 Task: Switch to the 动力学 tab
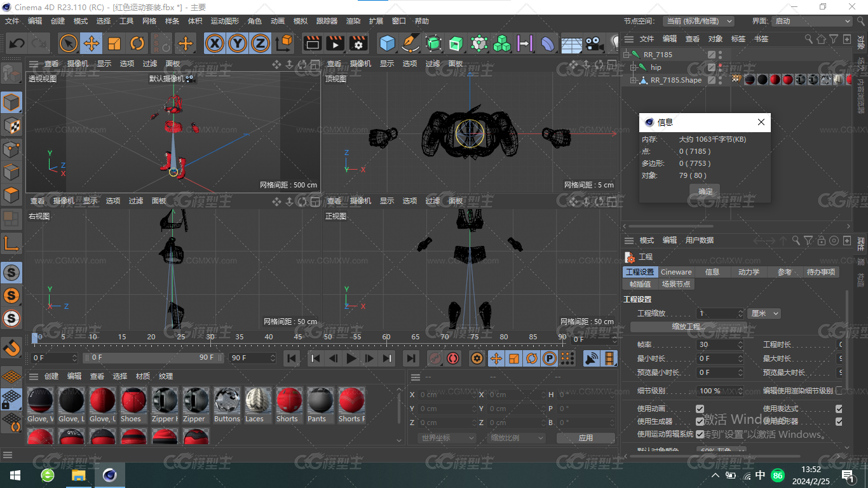[x=749, y=272]
